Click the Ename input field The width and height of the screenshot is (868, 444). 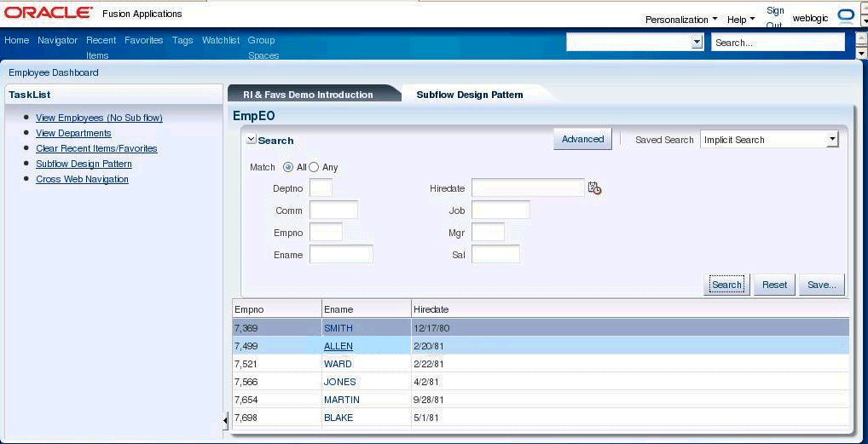point(341,255)
